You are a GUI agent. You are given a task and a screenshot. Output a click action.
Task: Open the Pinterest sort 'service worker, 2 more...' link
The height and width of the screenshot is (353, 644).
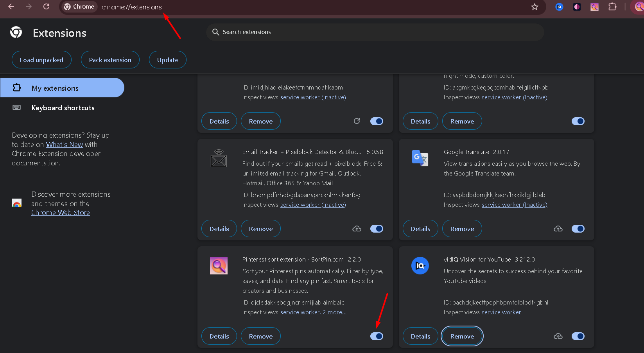coord(313,312)
